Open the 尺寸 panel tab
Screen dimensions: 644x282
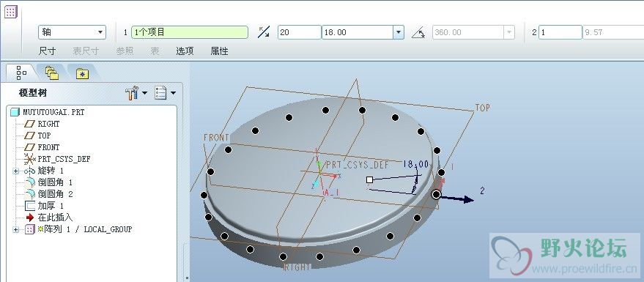(47, 51)
